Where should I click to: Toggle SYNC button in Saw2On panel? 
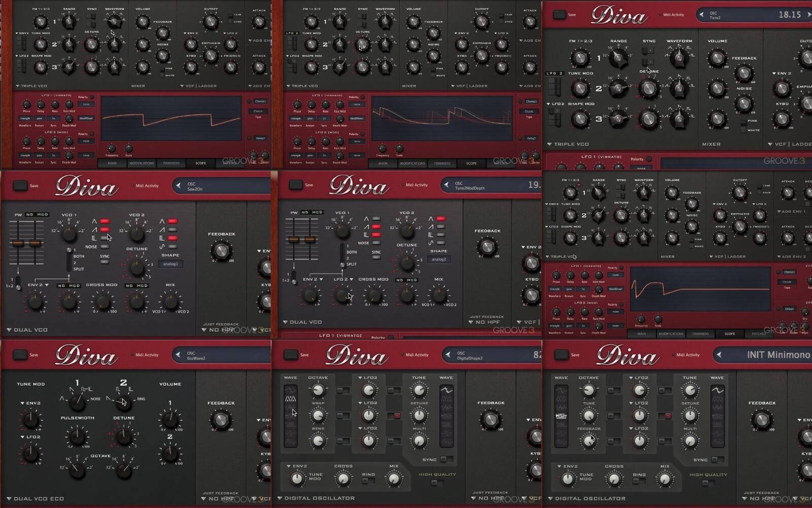(105, 262)
